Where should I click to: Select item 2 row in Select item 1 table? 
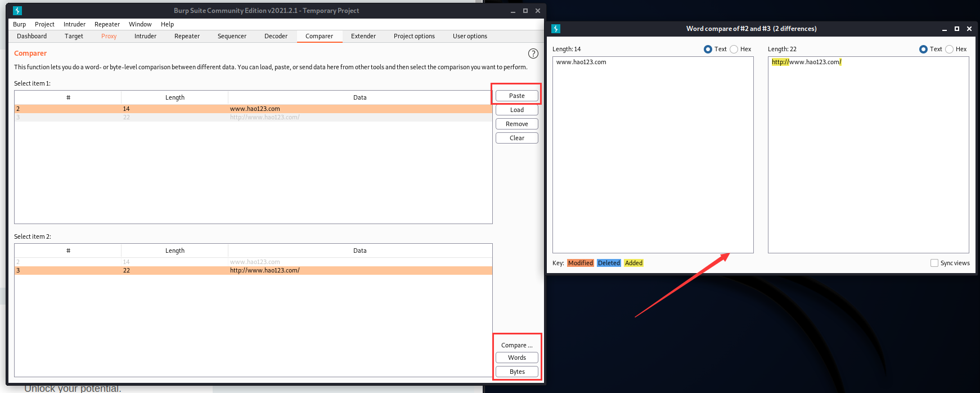coord(253,109)
